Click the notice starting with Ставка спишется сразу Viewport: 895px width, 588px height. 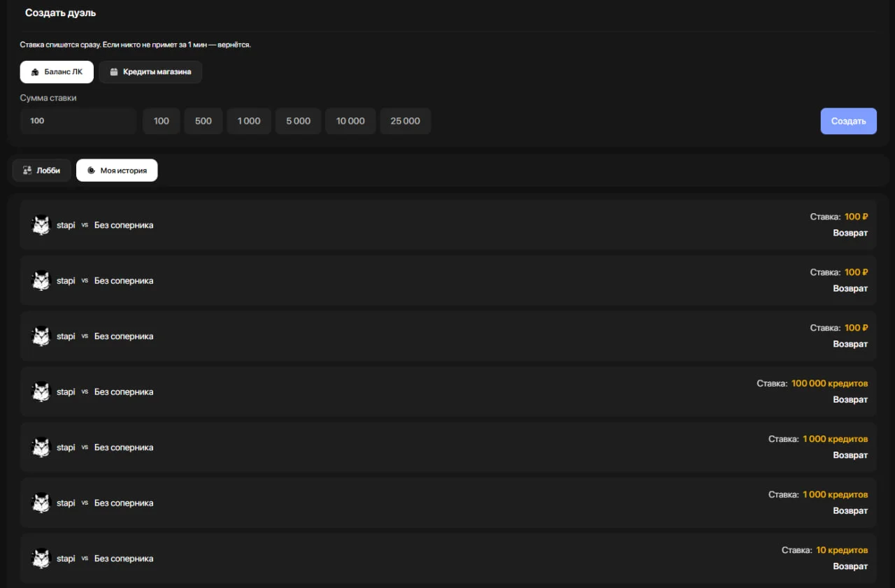[x=135, y=45]
